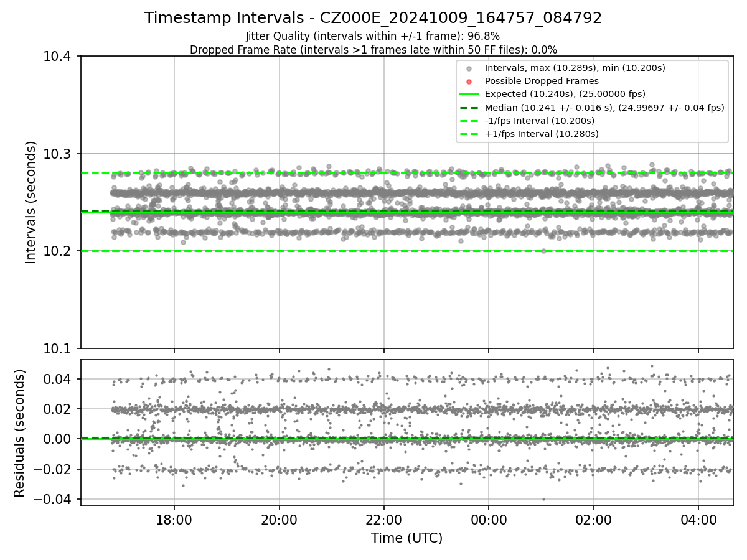Click the 'Dropped Frame Rate' 0.0% subtitle line

pos(373,50)
